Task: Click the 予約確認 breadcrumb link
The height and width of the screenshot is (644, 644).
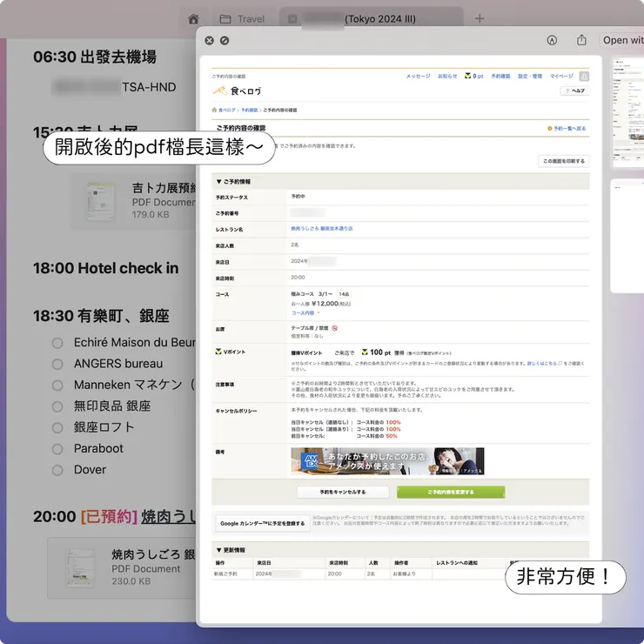Action: coord(249,110)
